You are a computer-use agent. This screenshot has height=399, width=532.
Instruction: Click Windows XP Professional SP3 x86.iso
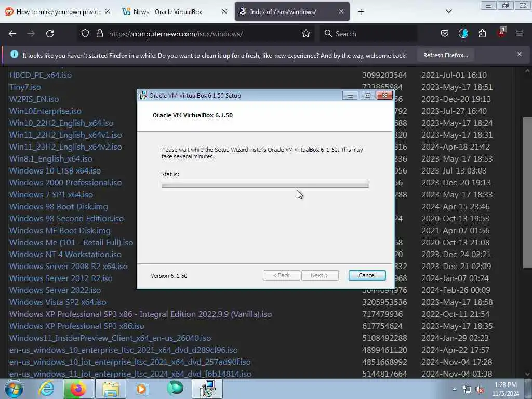(77, 326)
